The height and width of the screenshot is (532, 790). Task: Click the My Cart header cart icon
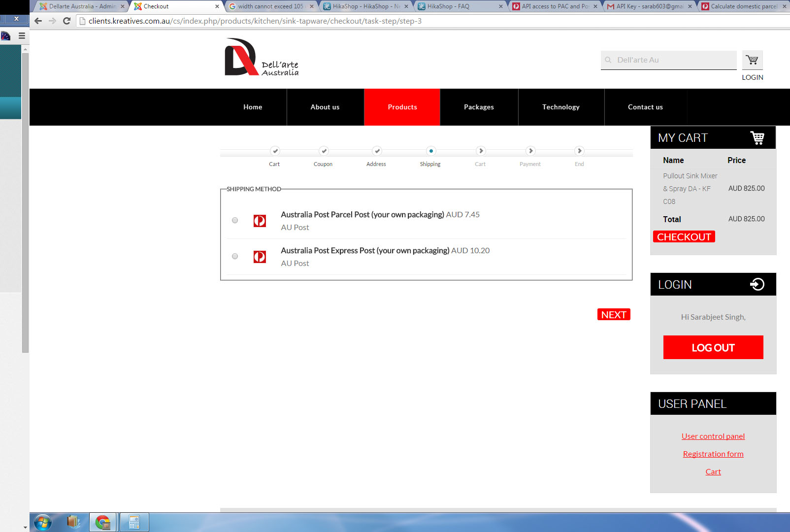point(757,138)
